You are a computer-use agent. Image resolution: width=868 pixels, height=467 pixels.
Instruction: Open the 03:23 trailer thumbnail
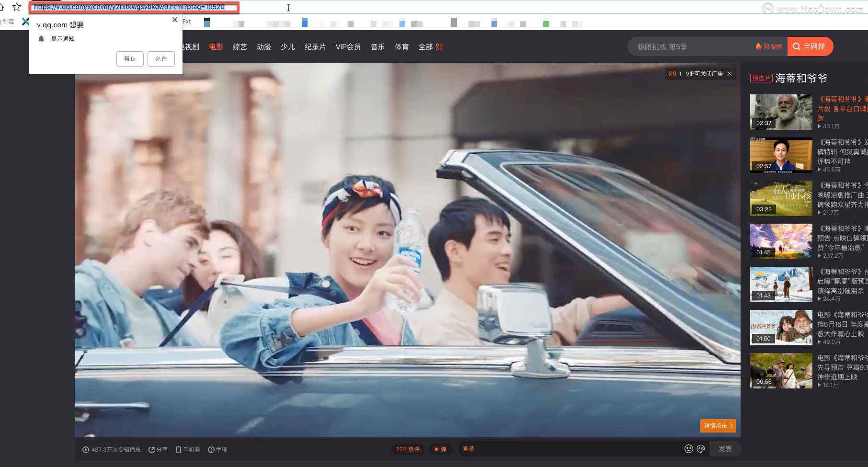(x=781, y=198)
